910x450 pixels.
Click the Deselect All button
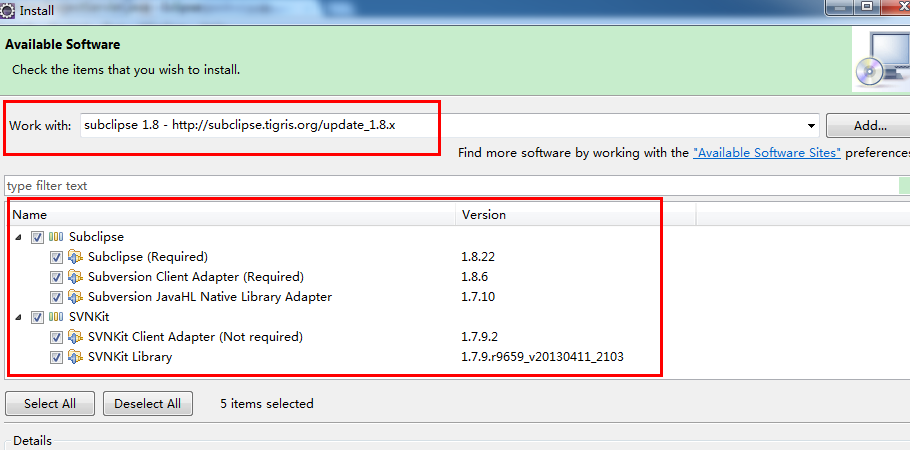point(147,404)
